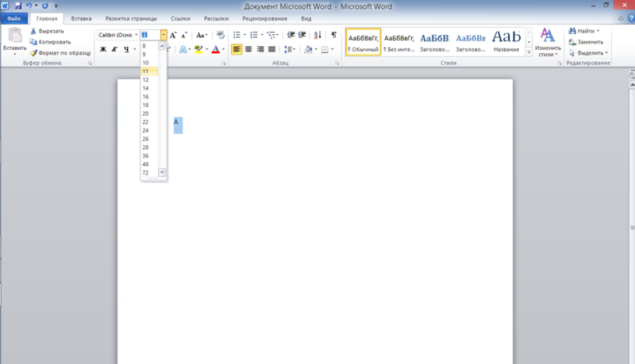This screenshot has width=635, height=364.
Task: Click the bulleted list icon
Action: pos(237,35)
